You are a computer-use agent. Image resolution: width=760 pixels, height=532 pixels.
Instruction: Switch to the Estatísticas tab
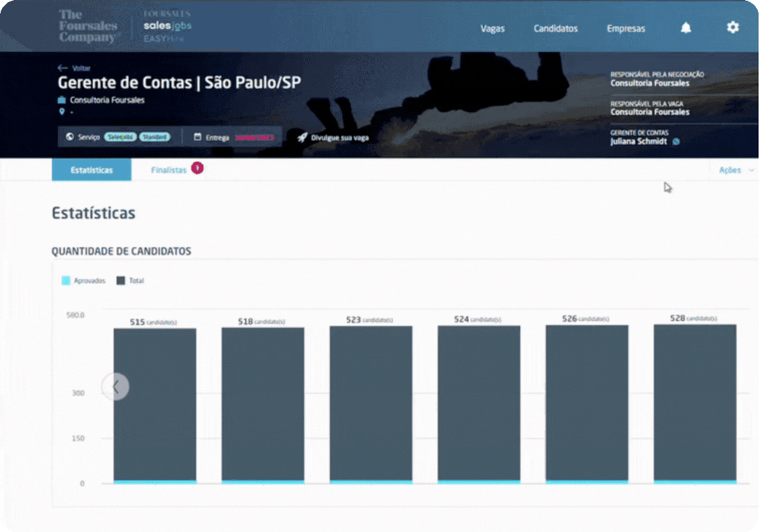click(x=91, y=170)
